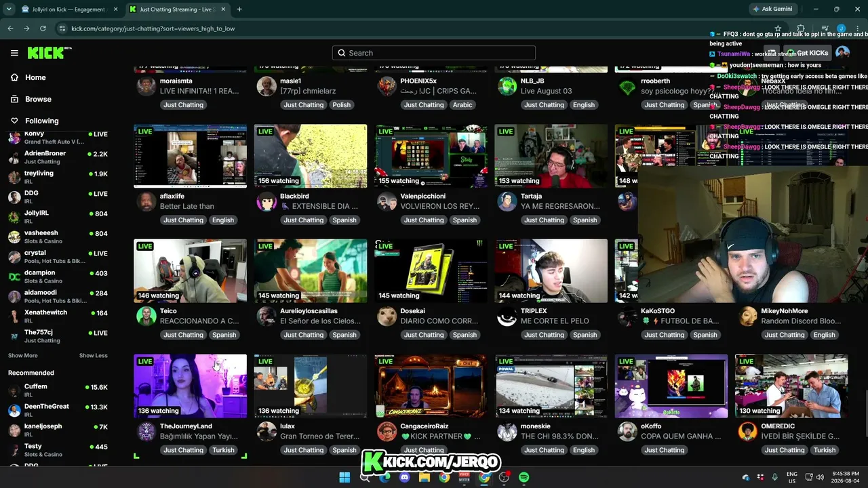Image resolution: width=868 pixels, height=488 pixels.
Task: Click the browser forward arrow
Action: [x=26, y=28]
